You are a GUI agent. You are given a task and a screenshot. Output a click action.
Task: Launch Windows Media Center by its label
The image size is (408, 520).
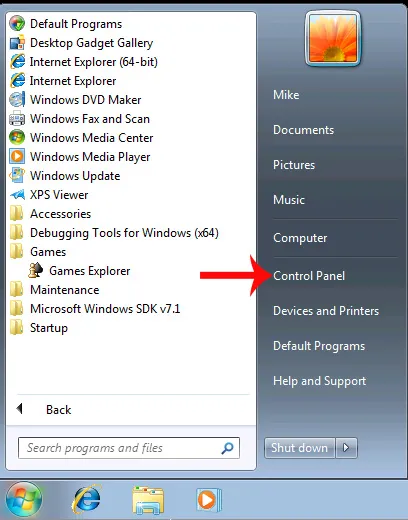coord(92,138)
